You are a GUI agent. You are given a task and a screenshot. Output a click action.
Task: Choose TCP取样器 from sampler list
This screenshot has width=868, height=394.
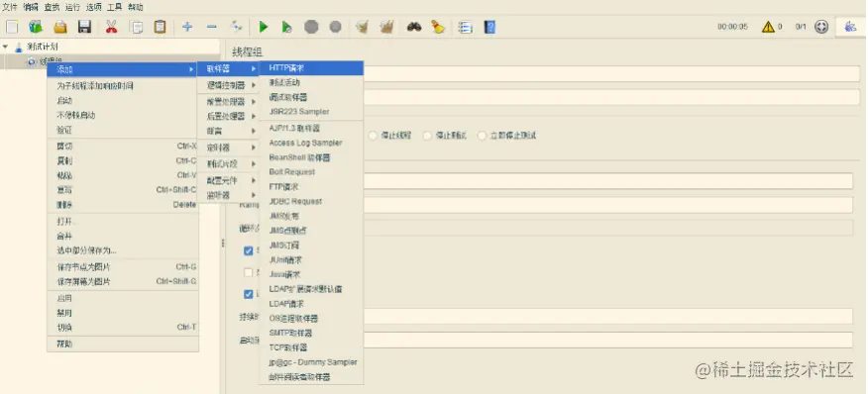(311, 347)
